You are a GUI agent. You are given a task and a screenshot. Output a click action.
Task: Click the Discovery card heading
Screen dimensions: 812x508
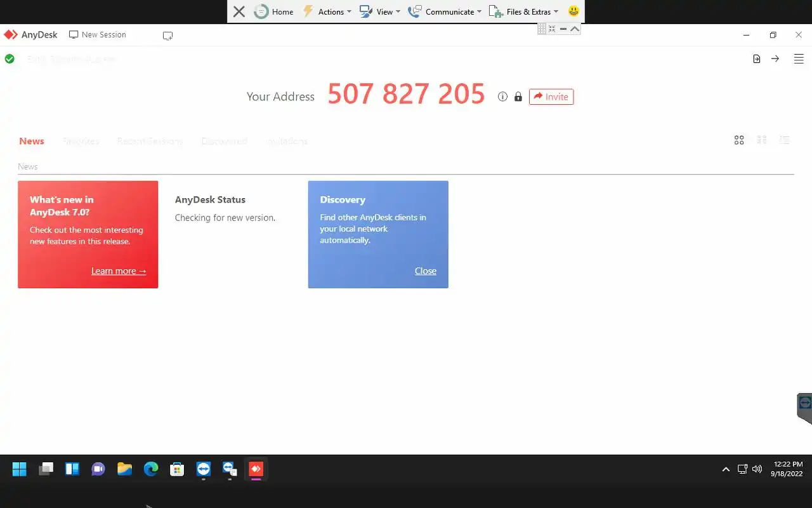[343, 199]
